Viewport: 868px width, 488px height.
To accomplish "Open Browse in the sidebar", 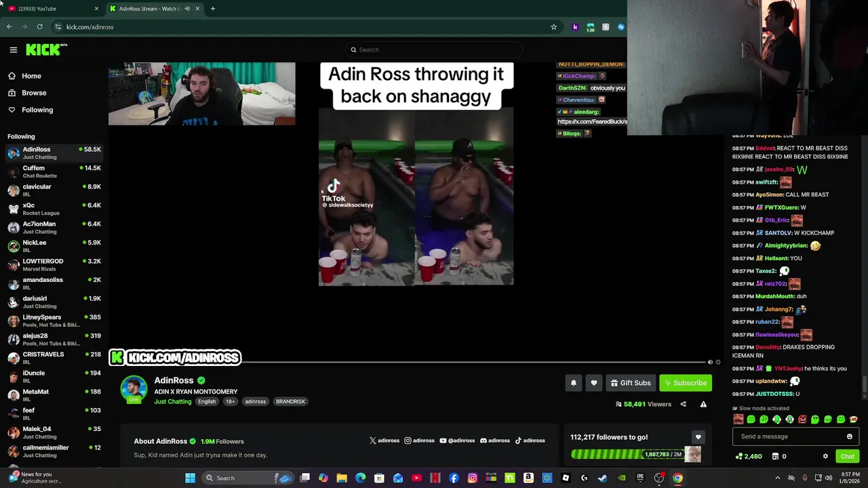I will coord(34,93).
